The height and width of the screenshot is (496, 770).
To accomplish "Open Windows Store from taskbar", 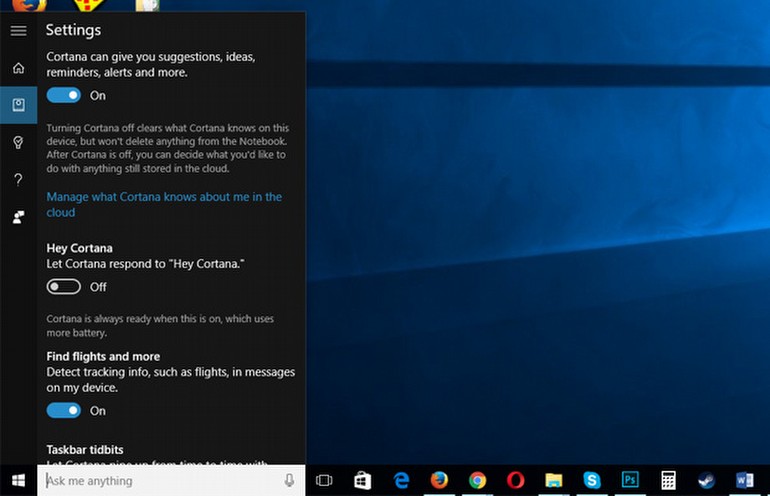I will click(x=362, y=480).
